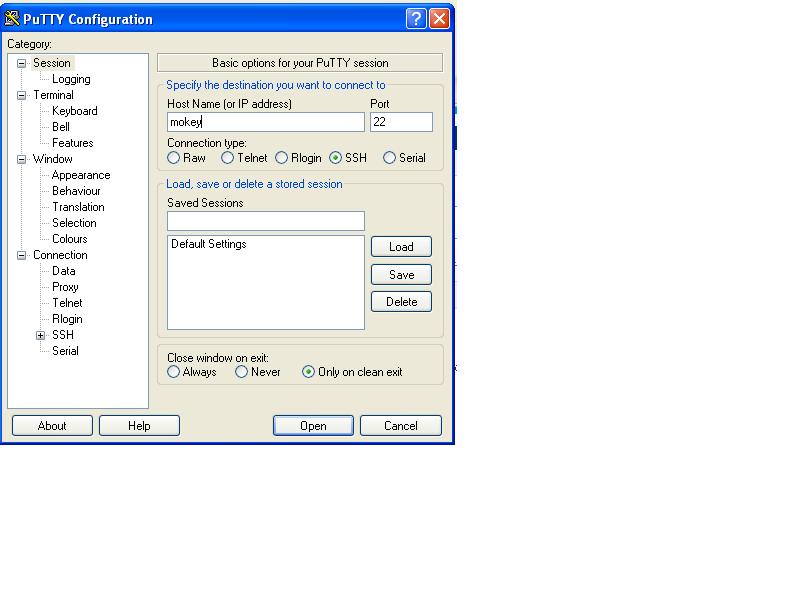
Task: Collapse the Connection category node
Action: coord(21,255)
